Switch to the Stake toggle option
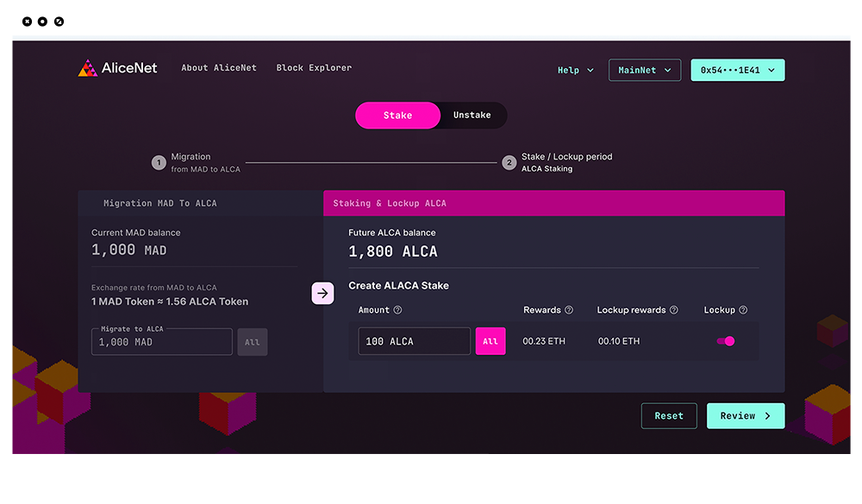Screen dimensions: 862x504 pyautogui.click(x=397, y=115)
